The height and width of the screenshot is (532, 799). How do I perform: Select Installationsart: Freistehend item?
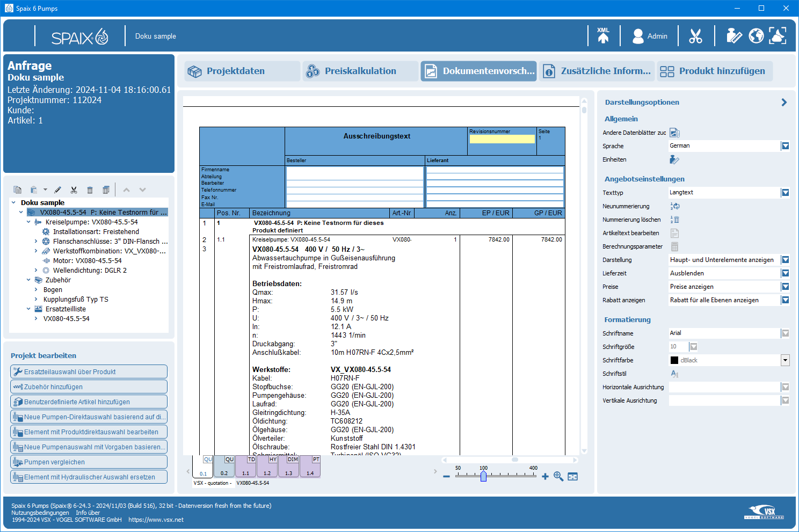96,231
